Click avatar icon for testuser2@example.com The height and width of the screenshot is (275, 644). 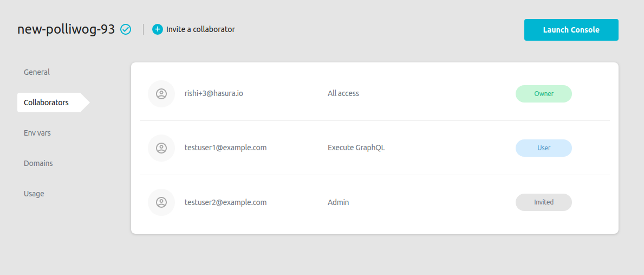point(161,202)
